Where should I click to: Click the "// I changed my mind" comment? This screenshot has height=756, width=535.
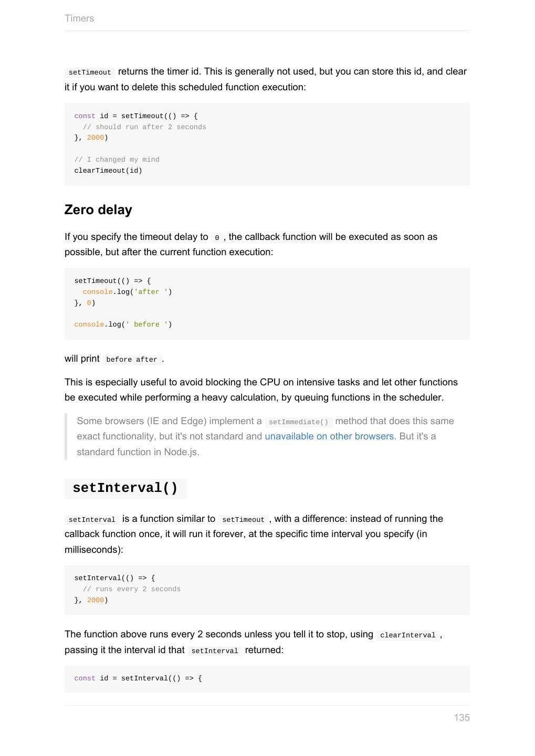point(117,160)
